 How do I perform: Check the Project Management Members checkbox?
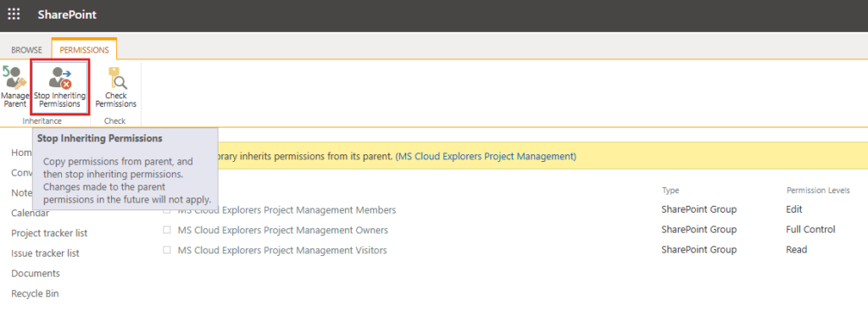point(167,210)
